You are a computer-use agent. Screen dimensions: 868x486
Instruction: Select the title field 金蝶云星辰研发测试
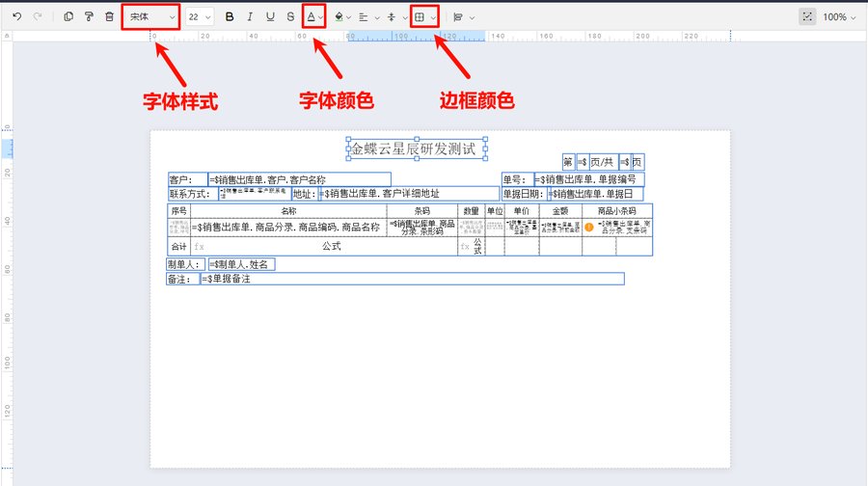click(x=417, y=148)
